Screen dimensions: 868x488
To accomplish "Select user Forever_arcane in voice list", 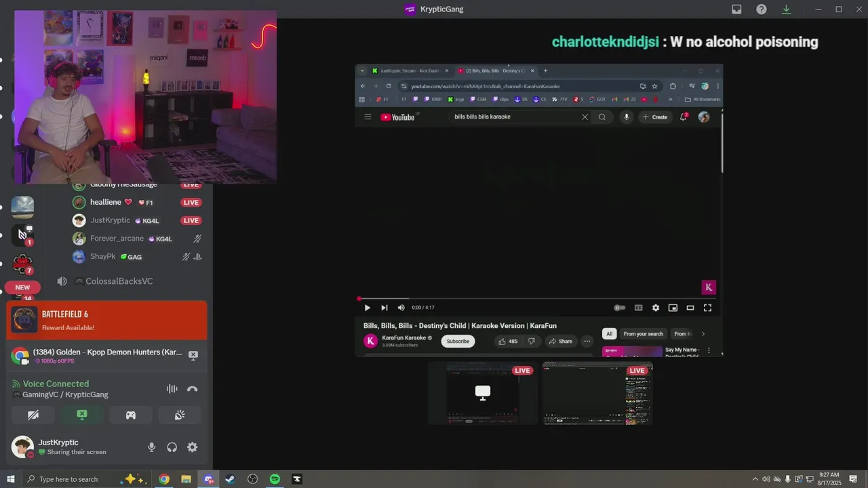I will (117, 239).
